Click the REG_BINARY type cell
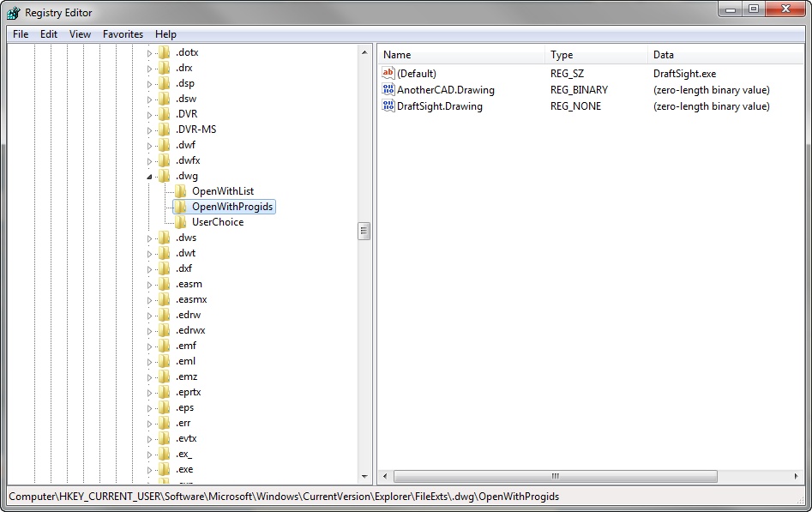The height and width of the screenshot is (512, 812). point(579,90)
